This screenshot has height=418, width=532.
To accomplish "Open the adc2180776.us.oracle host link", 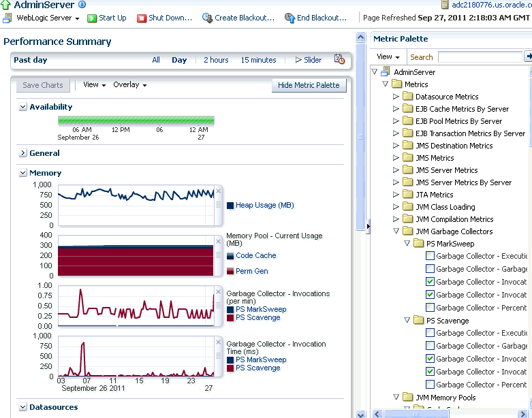I will pyautogui.click(x=492, y=5).
